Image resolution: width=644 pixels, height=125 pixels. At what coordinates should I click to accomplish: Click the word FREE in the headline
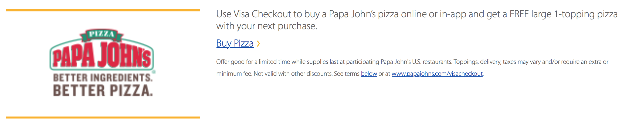tap(519, 14)
